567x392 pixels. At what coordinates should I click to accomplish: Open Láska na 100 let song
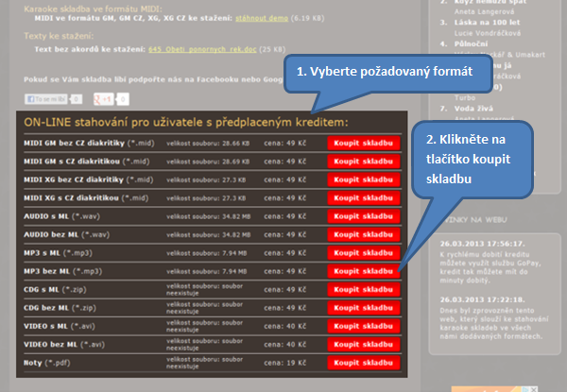click(487, 23)
